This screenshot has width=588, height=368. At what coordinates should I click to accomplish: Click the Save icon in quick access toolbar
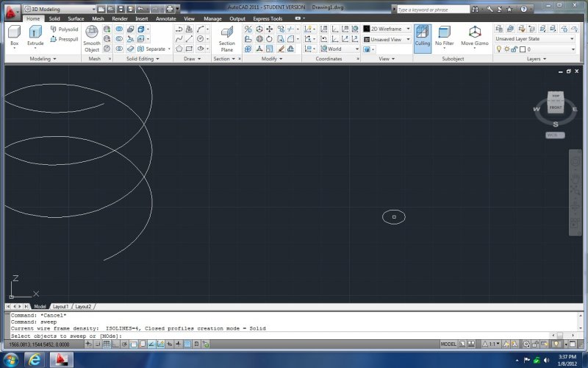(121, 9)
